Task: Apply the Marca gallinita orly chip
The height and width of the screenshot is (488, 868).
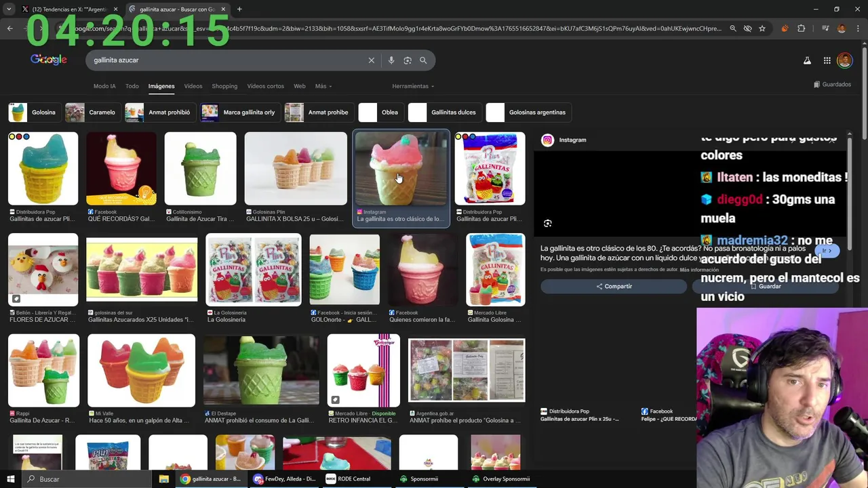Action: coord(240,113)
